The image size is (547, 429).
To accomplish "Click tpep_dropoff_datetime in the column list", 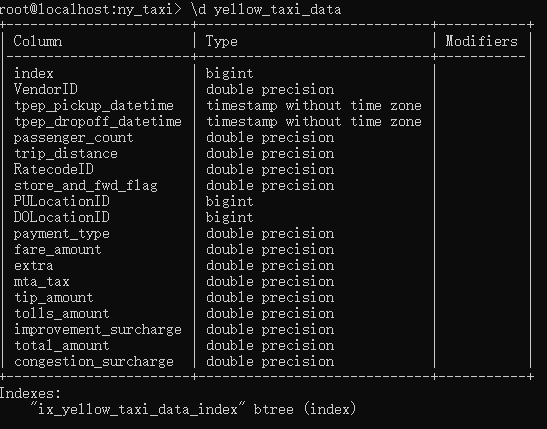I will coord(98,122).
